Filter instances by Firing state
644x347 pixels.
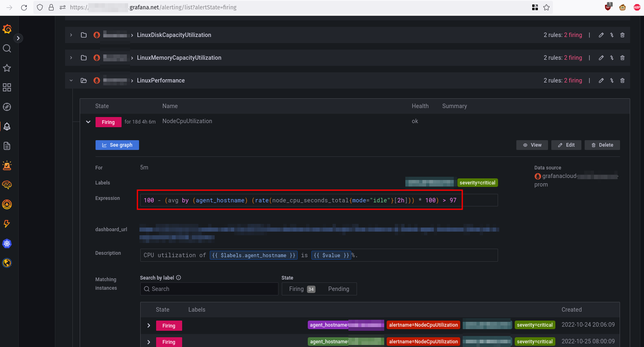[302, 289]
